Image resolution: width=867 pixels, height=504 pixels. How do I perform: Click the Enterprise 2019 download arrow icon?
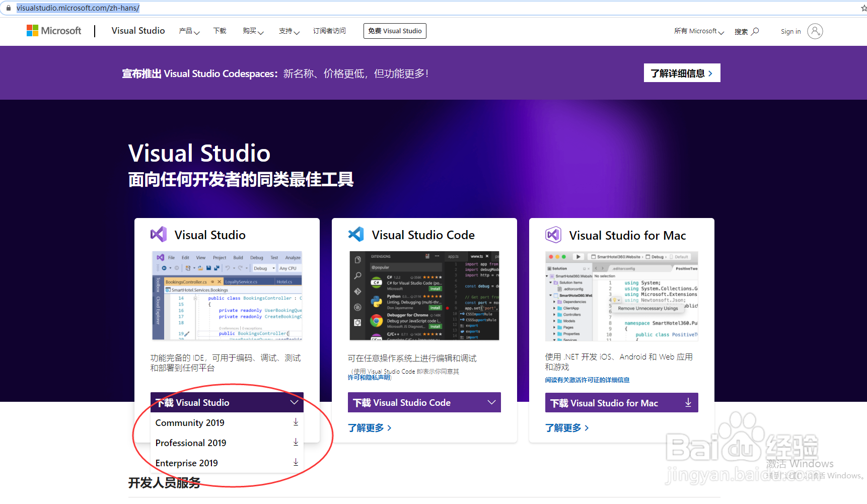(296, 462)
